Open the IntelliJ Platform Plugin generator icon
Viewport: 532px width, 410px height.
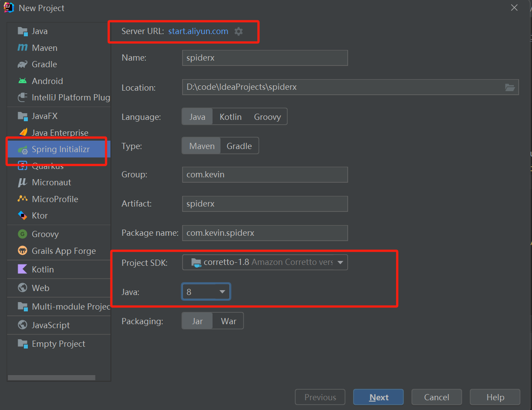click(23, 97)
